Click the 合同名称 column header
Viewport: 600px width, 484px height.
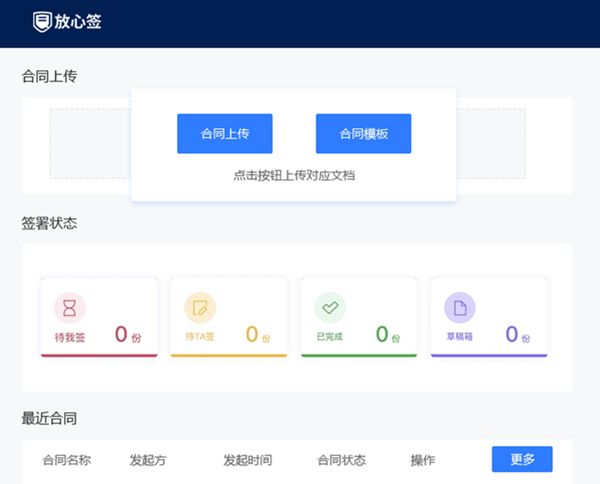point(67,460)
